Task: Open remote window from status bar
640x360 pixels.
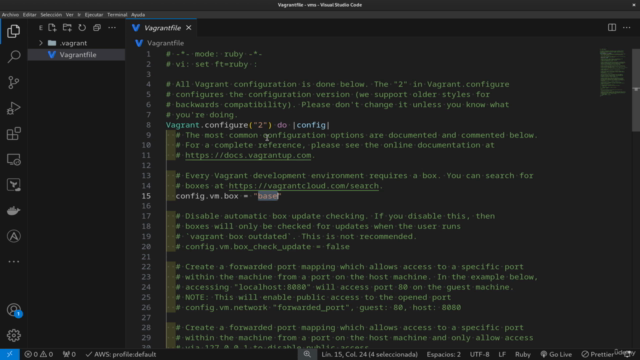Action: coord(9,354)
